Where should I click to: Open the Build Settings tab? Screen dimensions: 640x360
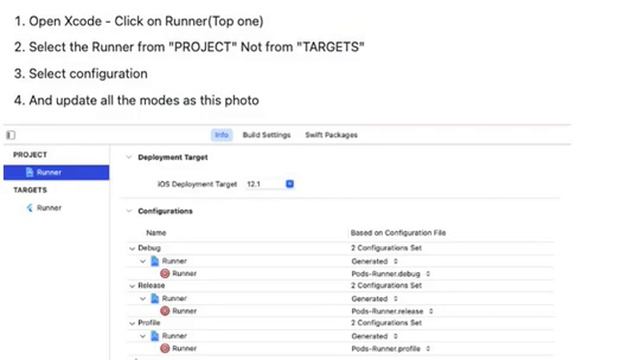click(267, 135)
